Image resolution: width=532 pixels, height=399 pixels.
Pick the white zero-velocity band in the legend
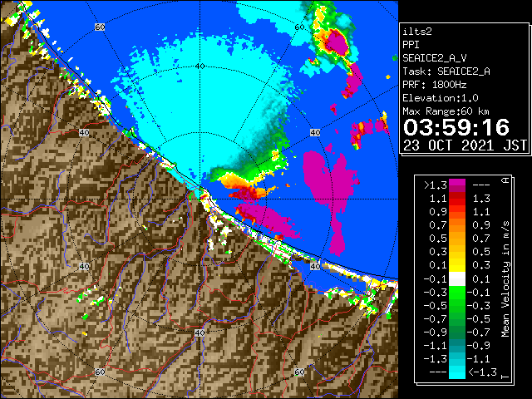point(457,279)
